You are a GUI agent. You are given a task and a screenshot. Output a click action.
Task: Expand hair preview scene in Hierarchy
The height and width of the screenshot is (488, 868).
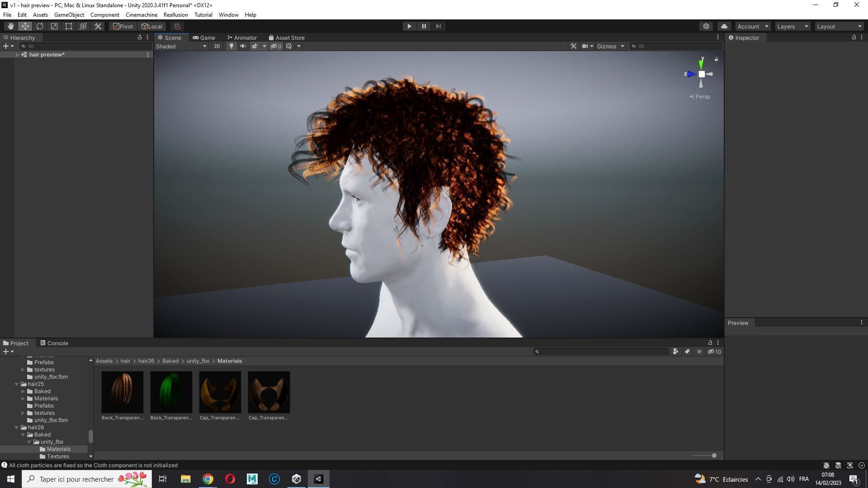coord(17,55)
